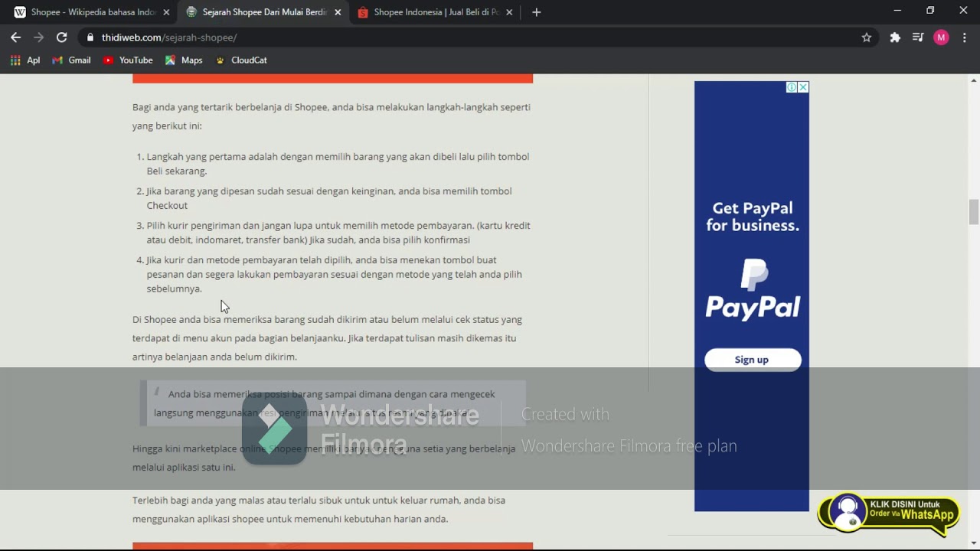The height and width of the screenshot is (551, 980).
Task: Open the Gmail bookmark
Action: click(x=71, y=60)
